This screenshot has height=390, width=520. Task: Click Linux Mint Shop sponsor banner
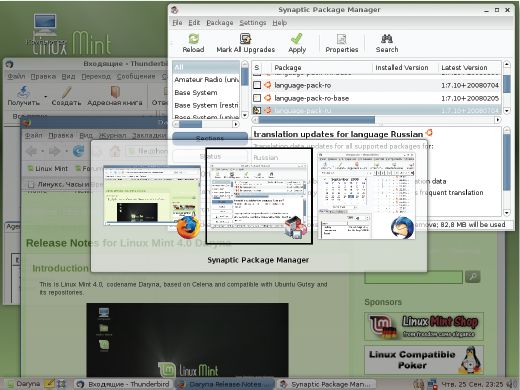(x=424, y=326)
